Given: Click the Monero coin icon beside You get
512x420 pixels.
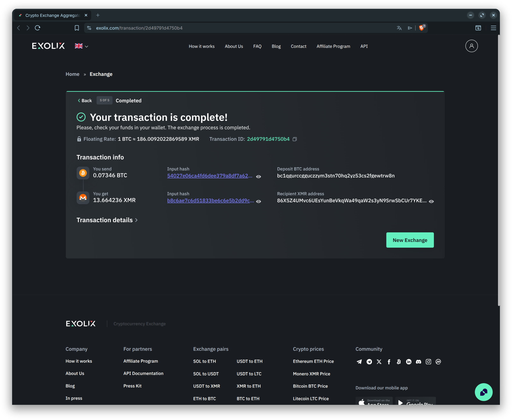Looking at the screenshot, I should tap(83, 198).
